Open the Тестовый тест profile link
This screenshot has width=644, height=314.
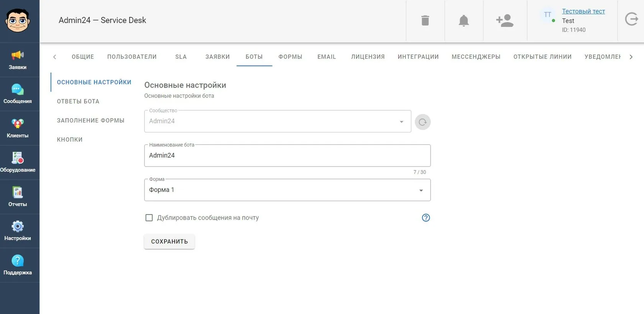pyautogui.click(x=583, y=11)
